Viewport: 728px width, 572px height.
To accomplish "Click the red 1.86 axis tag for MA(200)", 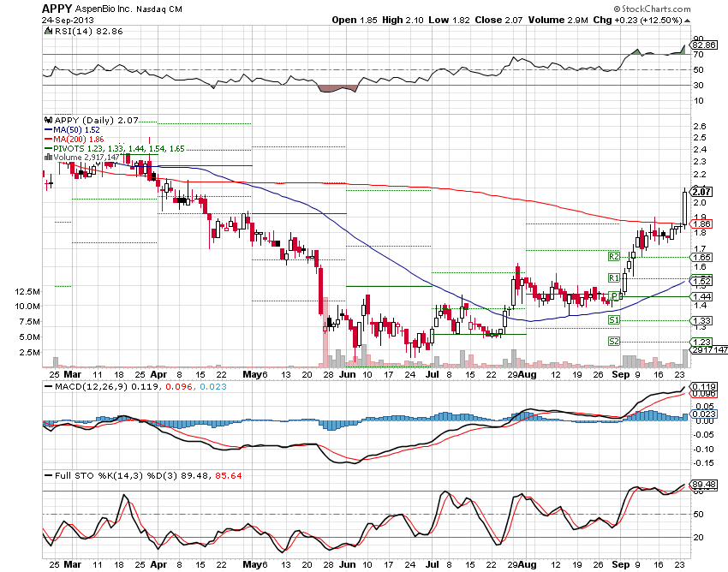I will pyautogui.click(x=701, y=224).
